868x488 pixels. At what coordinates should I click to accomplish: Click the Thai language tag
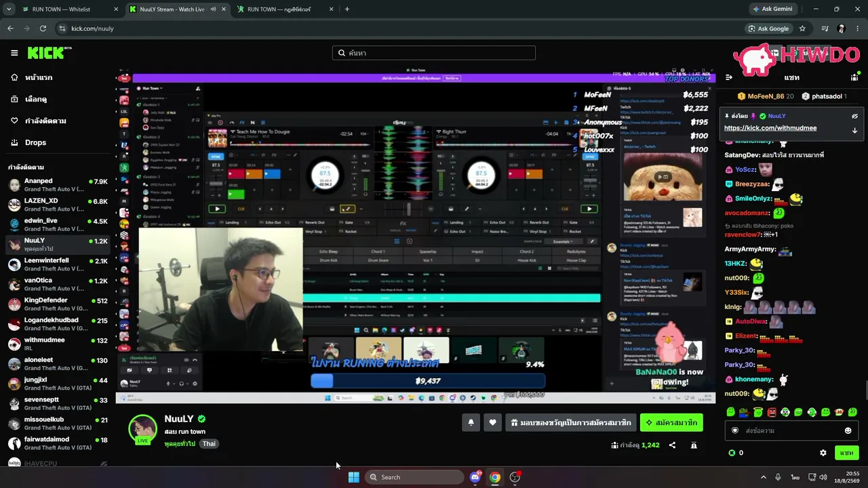[x=209, y=444]
